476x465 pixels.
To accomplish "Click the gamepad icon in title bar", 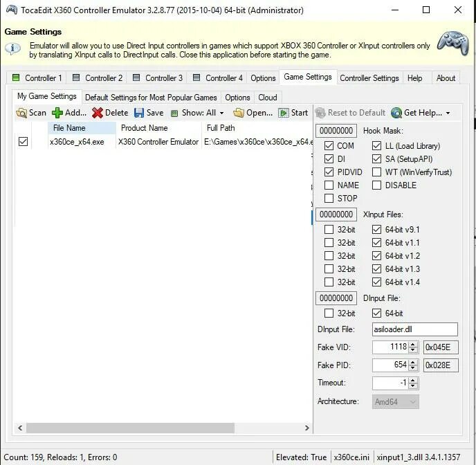I will (12, 10).
